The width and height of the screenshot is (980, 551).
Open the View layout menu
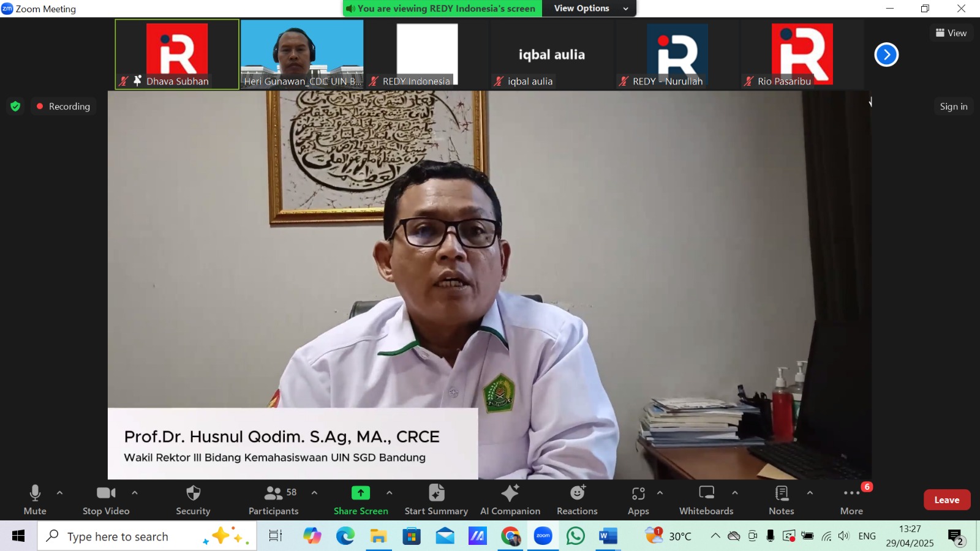click(x=951, y=33)
